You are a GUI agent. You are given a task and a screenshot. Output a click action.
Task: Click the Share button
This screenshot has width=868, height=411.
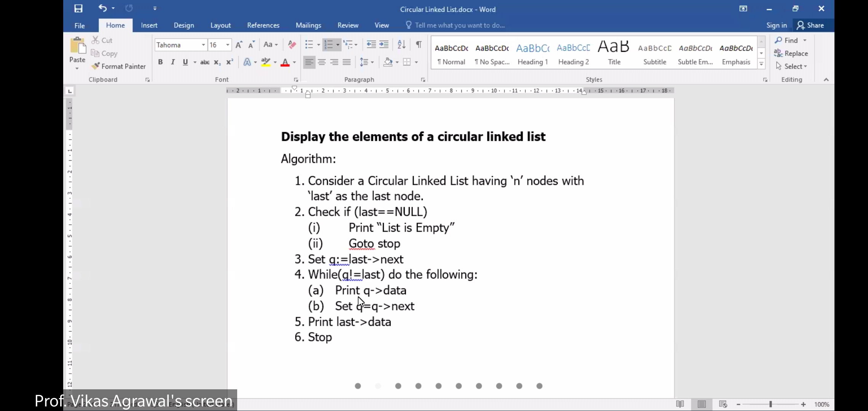click(811, 25)
